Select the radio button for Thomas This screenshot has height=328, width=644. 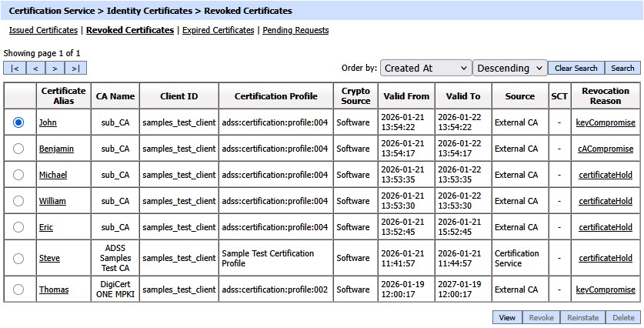coord(18,290)
